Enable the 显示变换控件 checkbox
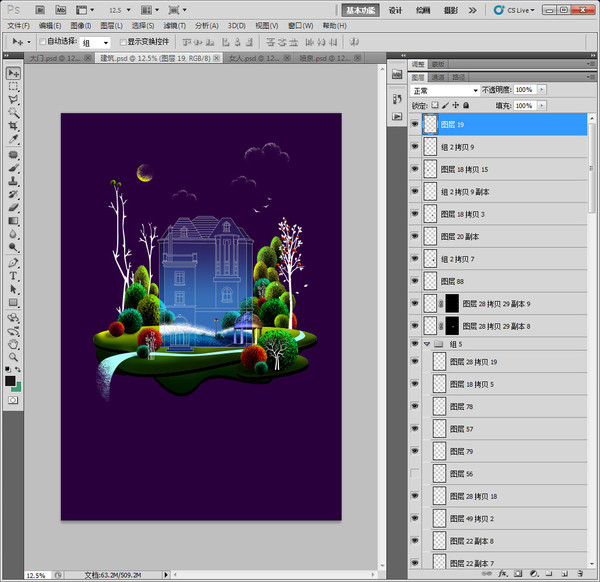 (x=123, y=42)
